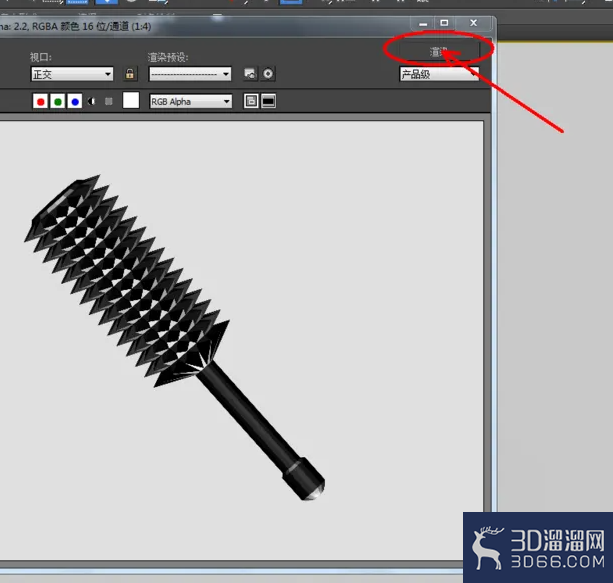Open the RGB Alpha channel dropdown
The height and width of the screenshot is (583, 613).
(190, 102)
